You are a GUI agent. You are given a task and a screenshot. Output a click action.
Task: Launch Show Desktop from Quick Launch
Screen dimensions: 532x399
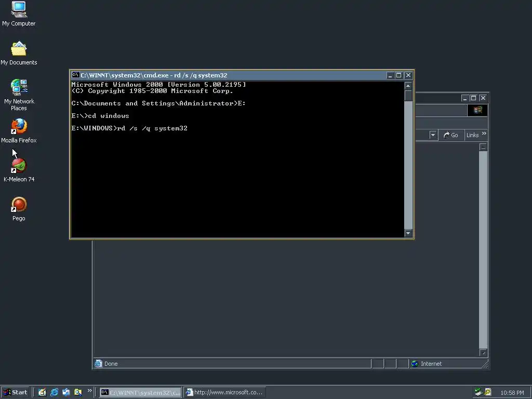tap(42, 392)
